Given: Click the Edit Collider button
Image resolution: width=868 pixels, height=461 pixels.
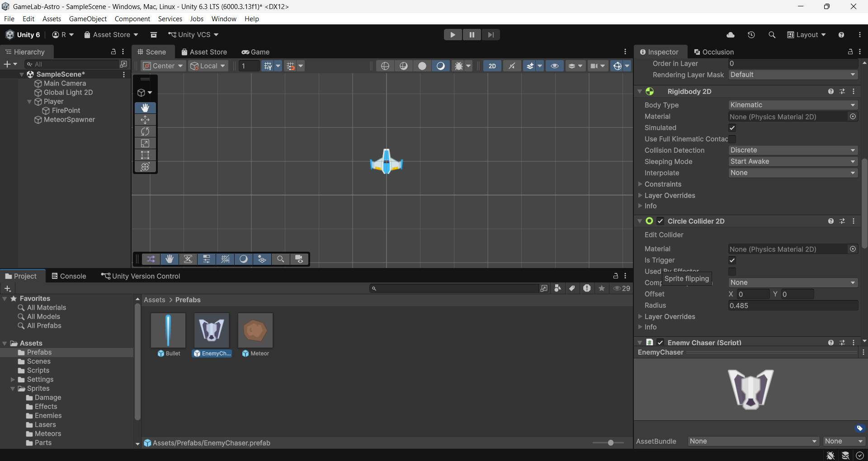Looking at the screenshot, I should [664, 235].
